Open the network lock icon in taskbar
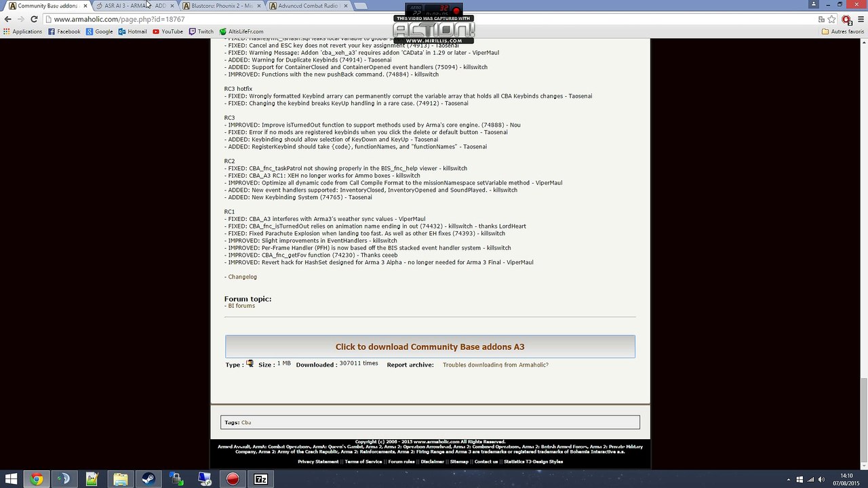 (x=176, y=479)
